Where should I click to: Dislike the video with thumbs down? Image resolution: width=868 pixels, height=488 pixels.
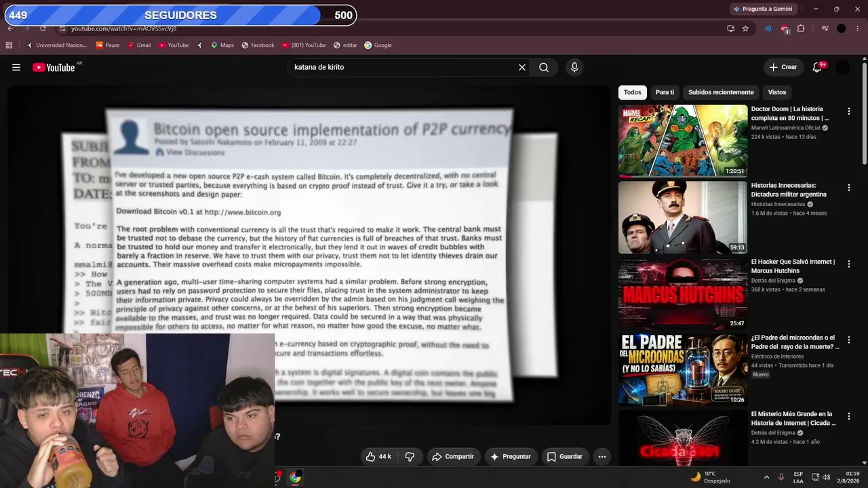410,457
